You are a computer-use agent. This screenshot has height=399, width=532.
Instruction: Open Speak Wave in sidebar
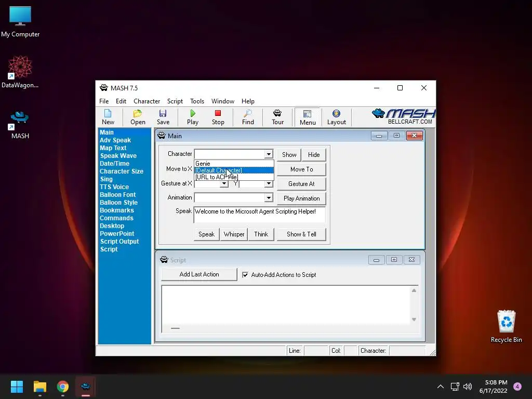pos(118,156)
